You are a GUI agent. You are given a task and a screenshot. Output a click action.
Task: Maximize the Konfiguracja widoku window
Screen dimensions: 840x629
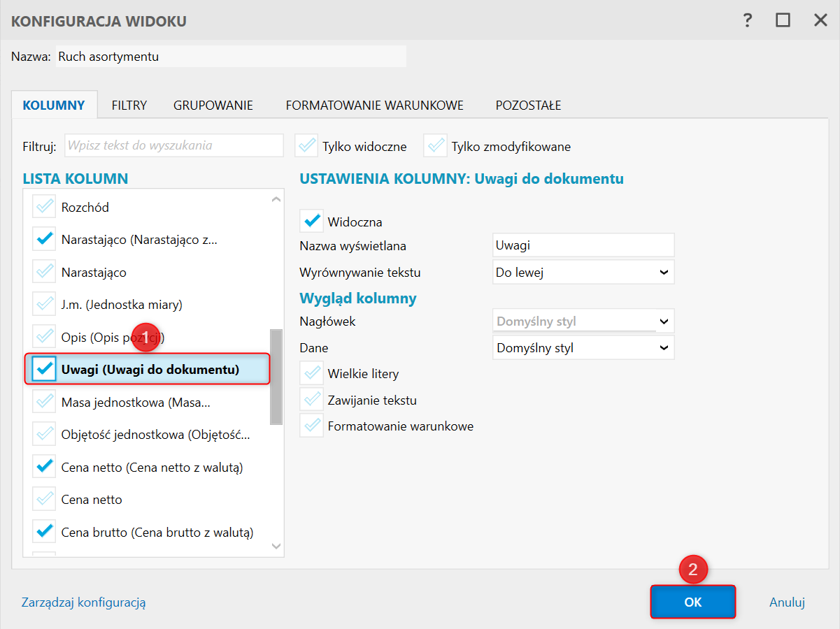783,20
